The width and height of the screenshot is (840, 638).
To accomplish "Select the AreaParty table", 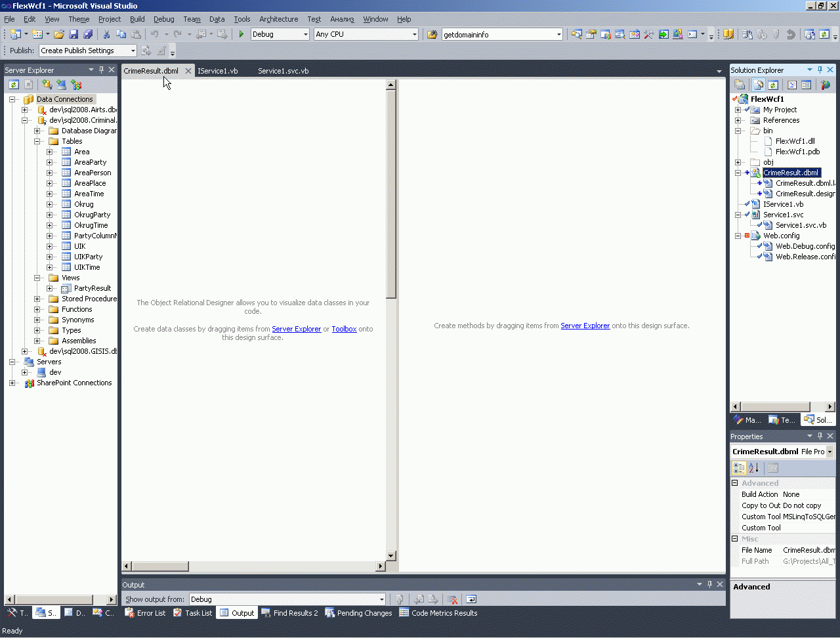I will click(90, 162).
